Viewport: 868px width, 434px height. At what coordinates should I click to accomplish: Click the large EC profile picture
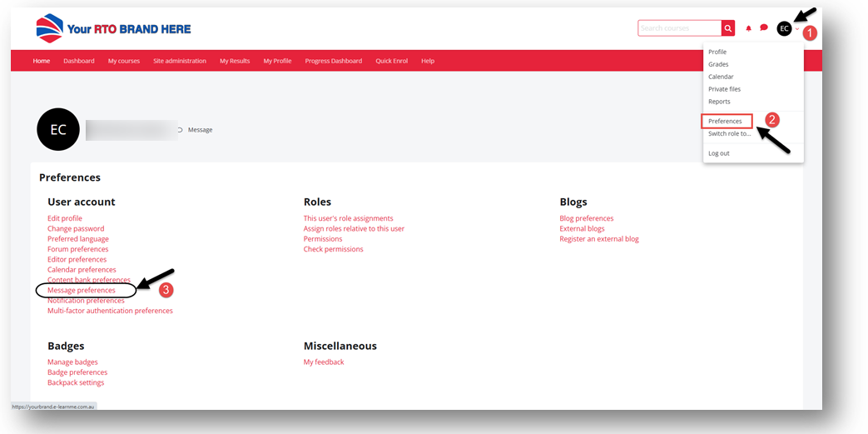pos(58,130)
